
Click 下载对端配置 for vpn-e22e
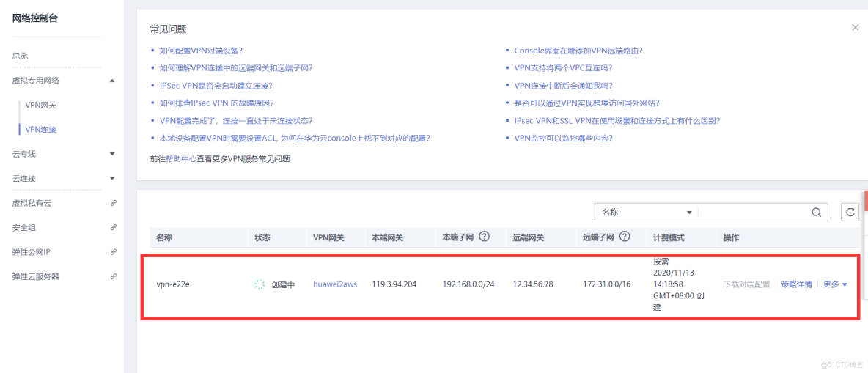747,284
